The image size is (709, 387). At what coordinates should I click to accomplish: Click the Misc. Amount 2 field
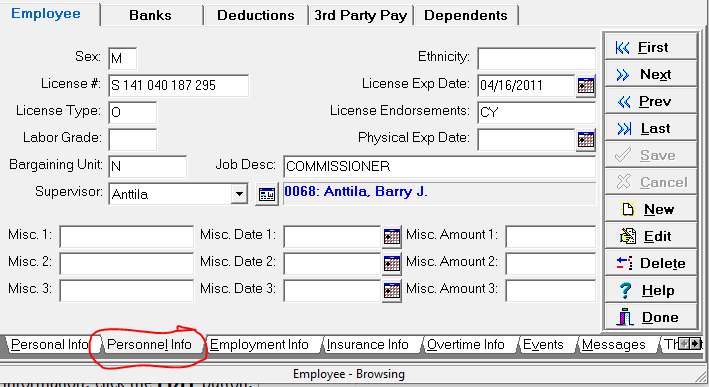[x=551, y=264]
